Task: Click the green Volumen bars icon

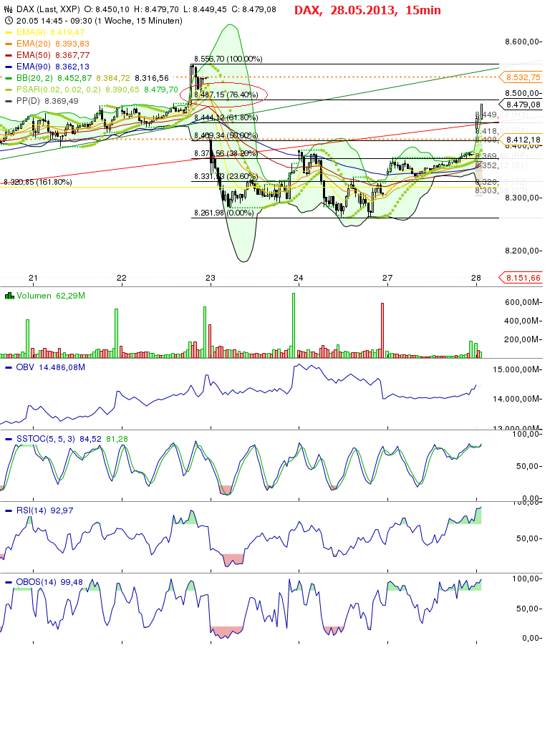Action: tap(9, 296)
